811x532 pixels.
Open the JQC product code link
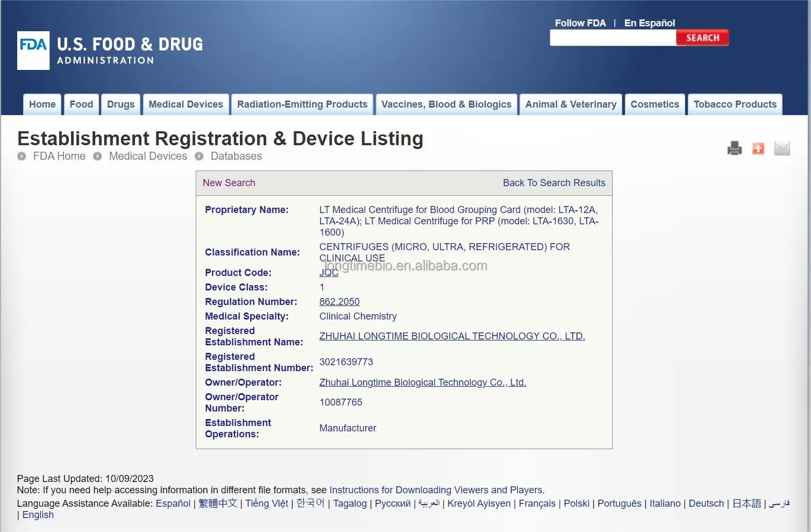click(329, 273)
